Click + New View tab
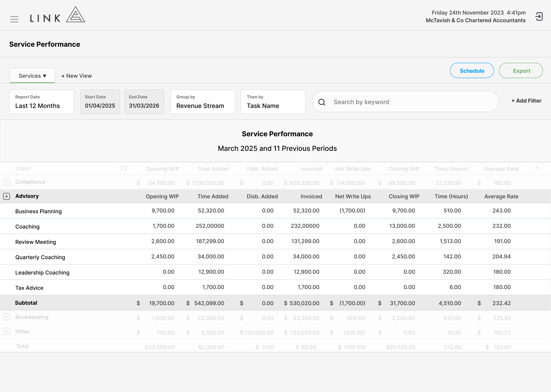 [77, 76]
